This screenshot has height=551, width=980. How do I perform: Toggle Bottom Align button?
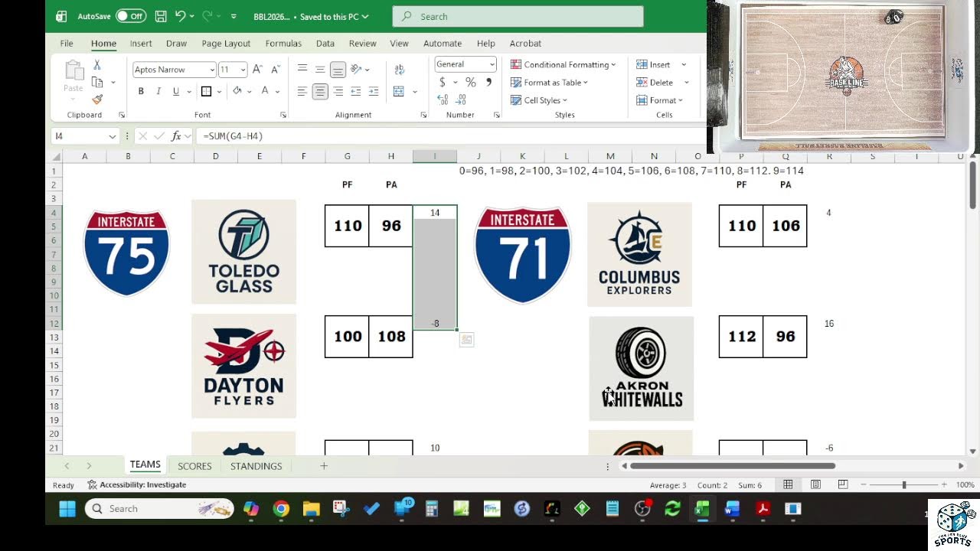(338, 70)
